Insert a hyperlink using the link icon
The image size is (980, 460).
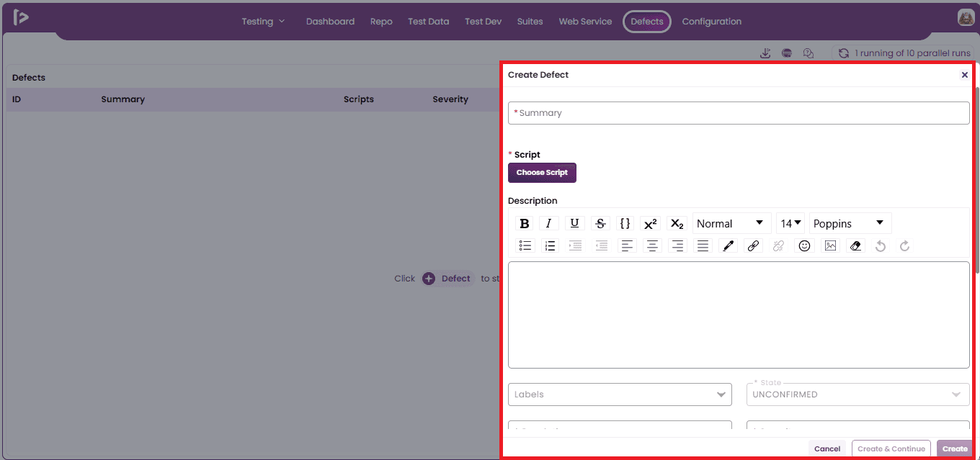pyautogui.click(x=753, y=245)
